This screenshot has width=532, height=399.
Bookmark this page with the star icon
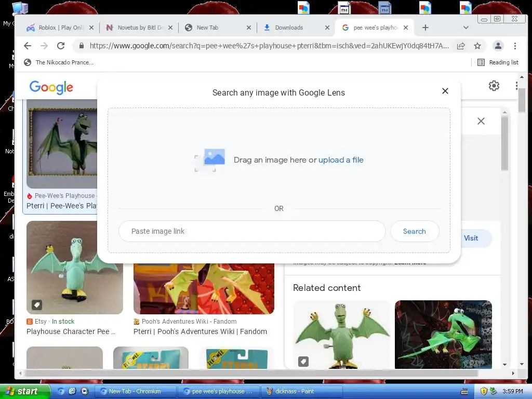pos(477,46)
